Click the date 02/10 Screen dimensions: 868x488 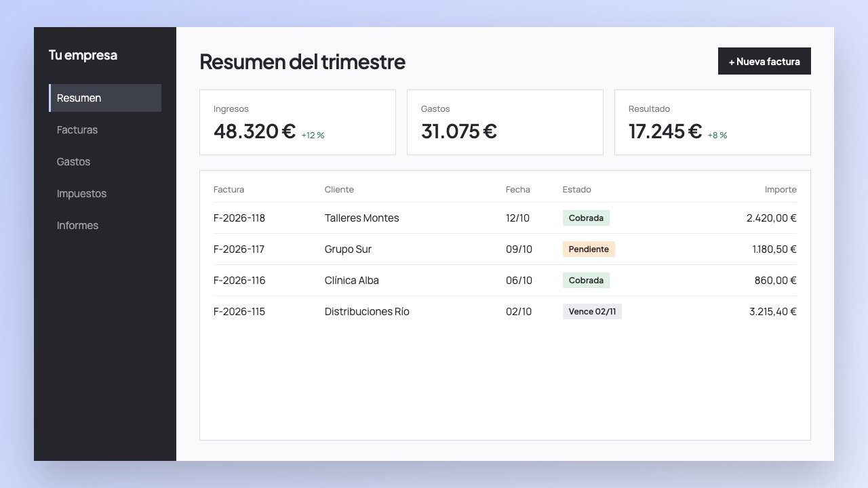[519, 311]
